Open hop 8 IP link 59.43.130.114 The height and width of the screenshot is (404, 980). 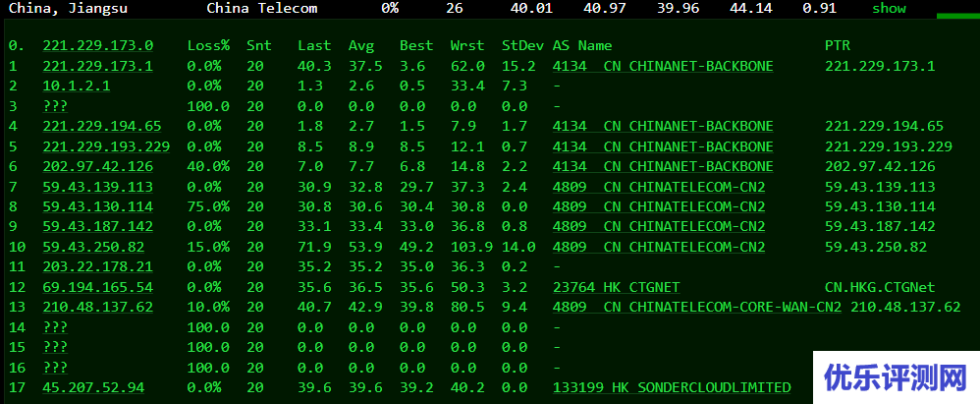97,206
